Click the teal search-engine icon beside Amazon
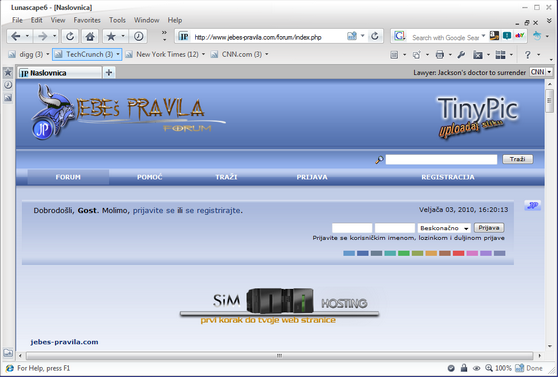Image resolution: width=558 pixels, height=377 pixels. tap(507, 36)
